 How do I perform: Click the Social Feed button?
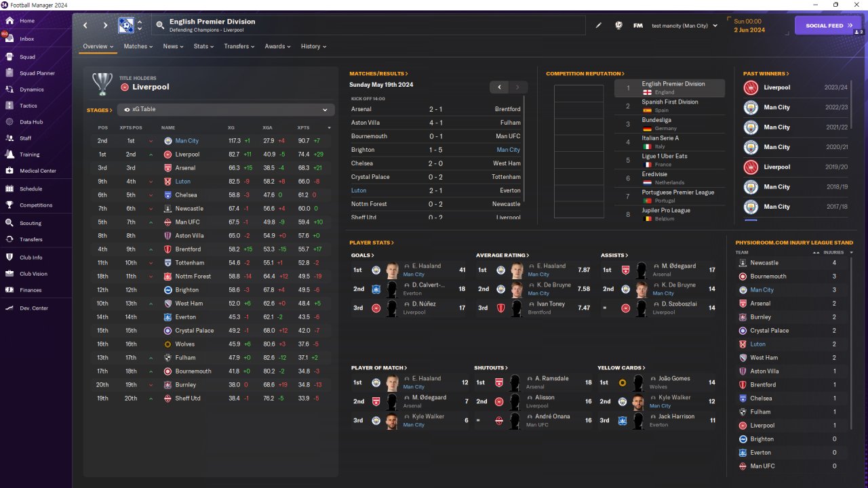(828, 26)
